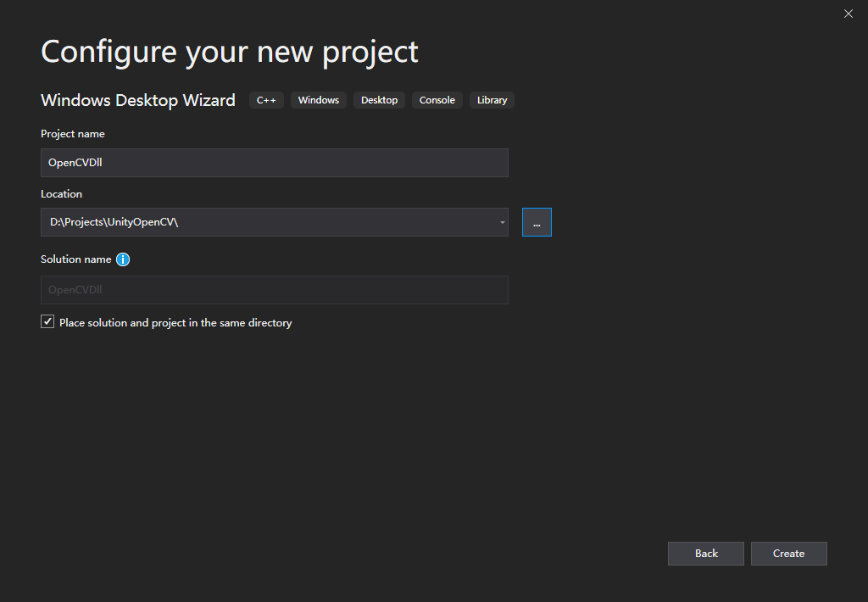The height and width of the screenshot is (602, 868).
Task: Select the C++ tag
Action: coord(266,100)
